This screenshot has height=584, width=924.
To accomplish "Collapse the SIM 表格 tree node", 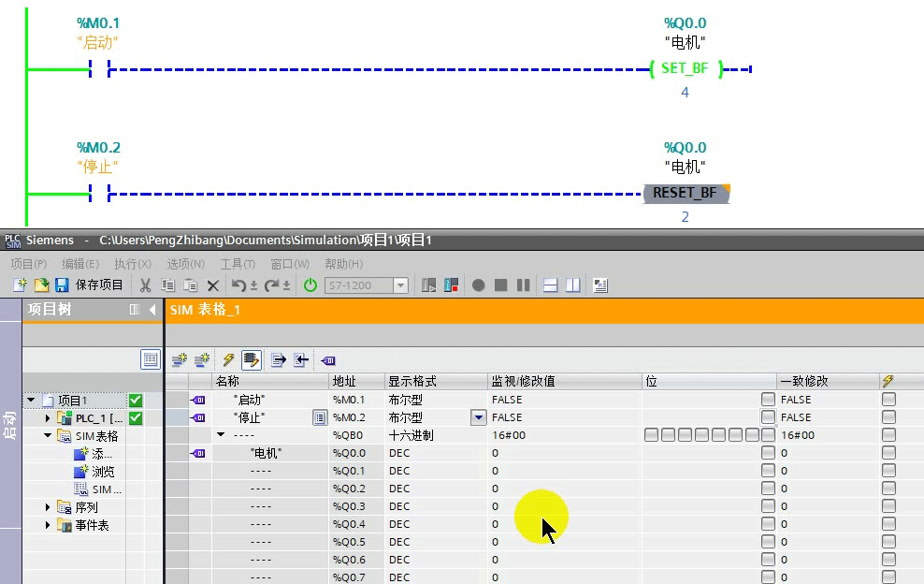I will coord(47,435).
